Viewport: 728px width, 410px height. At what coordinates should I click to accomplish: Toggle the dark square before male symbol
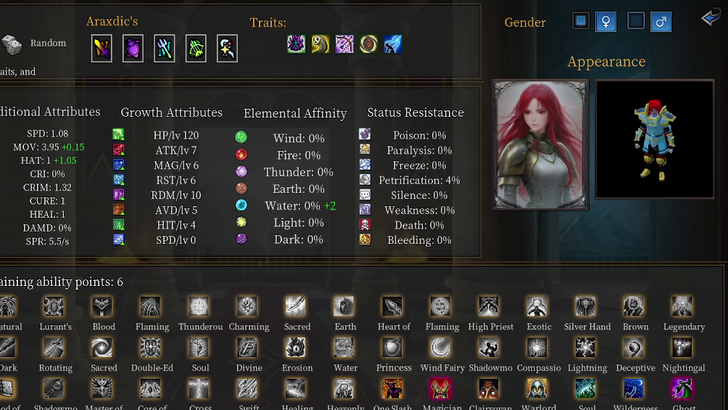point(636,20)
